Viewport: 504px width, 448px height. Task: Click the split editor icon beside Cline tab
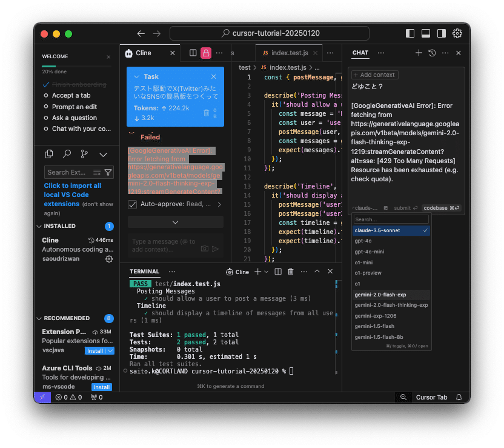(193, 53)
